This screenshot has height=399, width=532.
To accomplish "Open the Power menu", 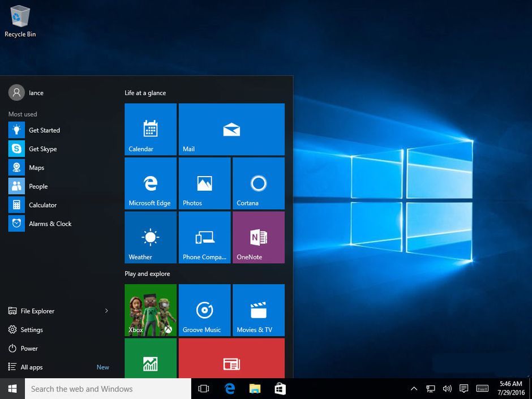I will pos(30,348).
